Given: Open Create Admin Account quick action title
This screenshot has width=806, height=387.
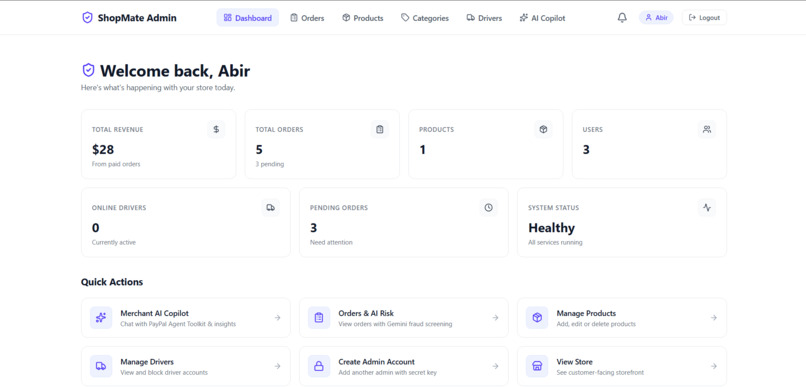Looking at the screenshot, I should point(376,362).
